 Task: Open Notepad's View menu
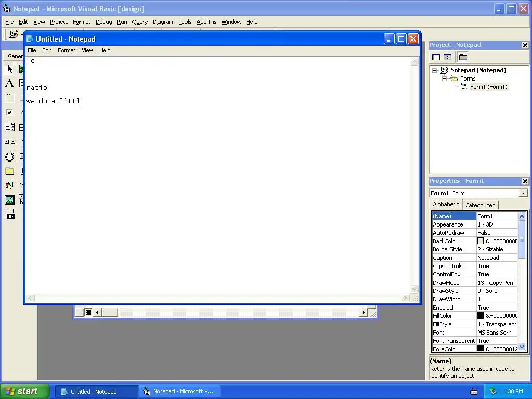(x=87, y=50)
